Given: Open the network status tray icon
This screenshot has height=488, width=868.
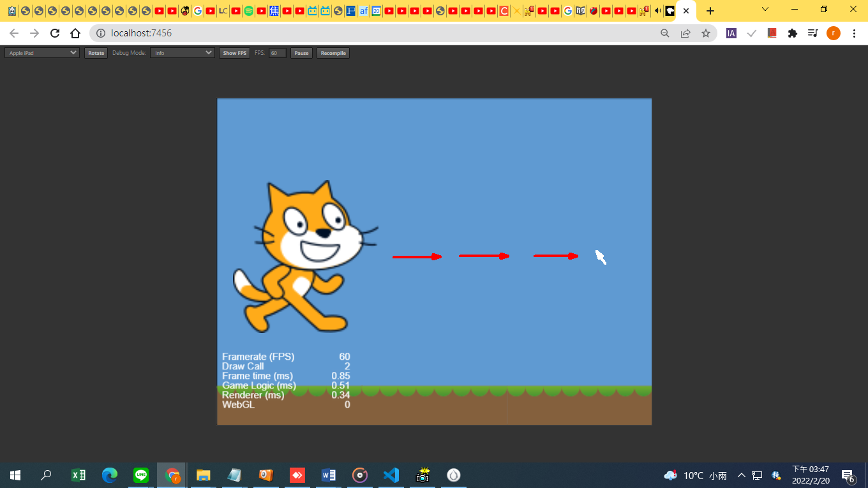Looking at the screenshot, I should (757, 475).
